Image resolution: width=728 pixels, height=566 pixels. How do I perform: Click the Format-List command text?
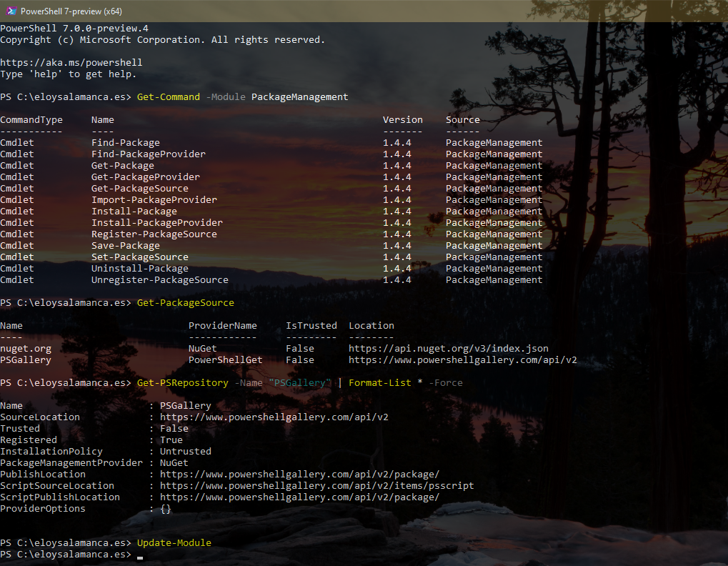tap(379, 383)
